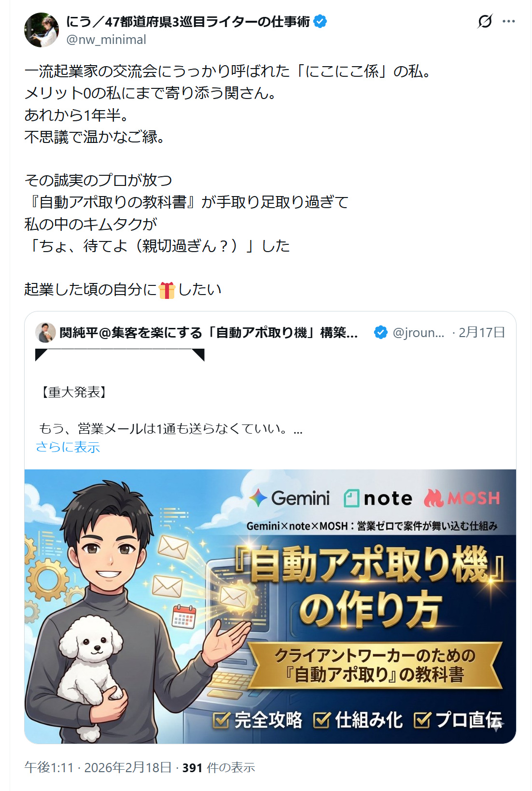This screenshot has height=791, width=532.
Task: Open the 391 件の表示 view count
Action: [219, 767]
